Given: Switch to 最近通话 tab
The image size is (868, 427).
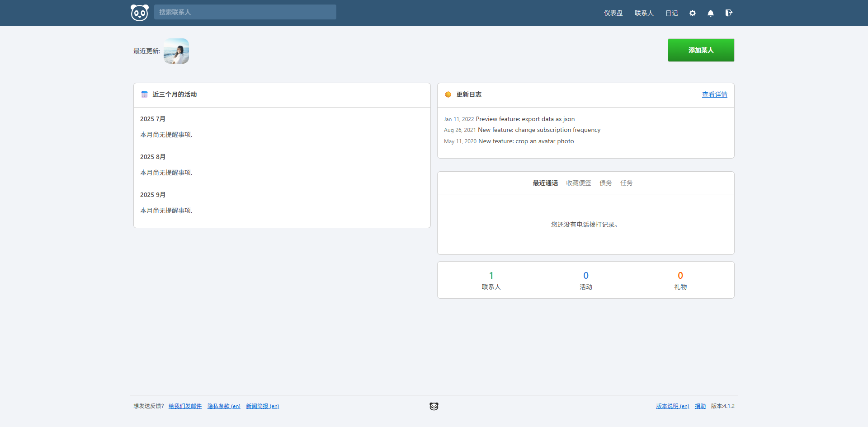Looking at the screenshot, I should point(545,183).
